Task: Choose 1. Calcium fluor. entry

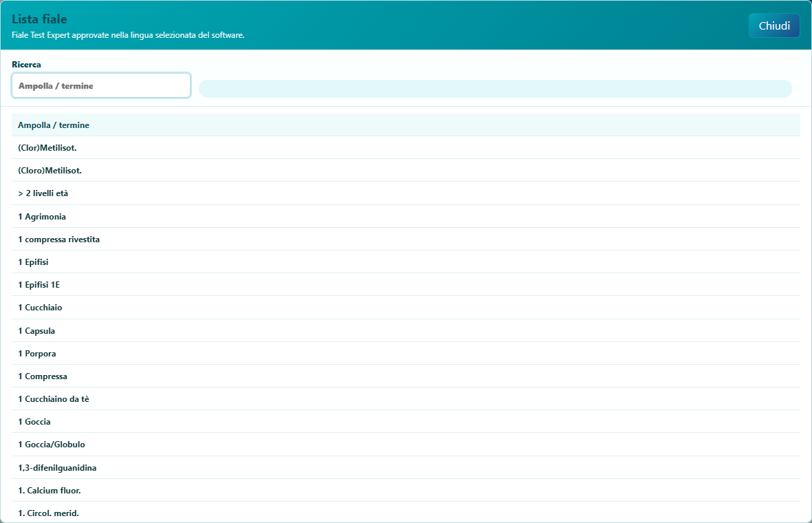Action: tap(406, 491)
